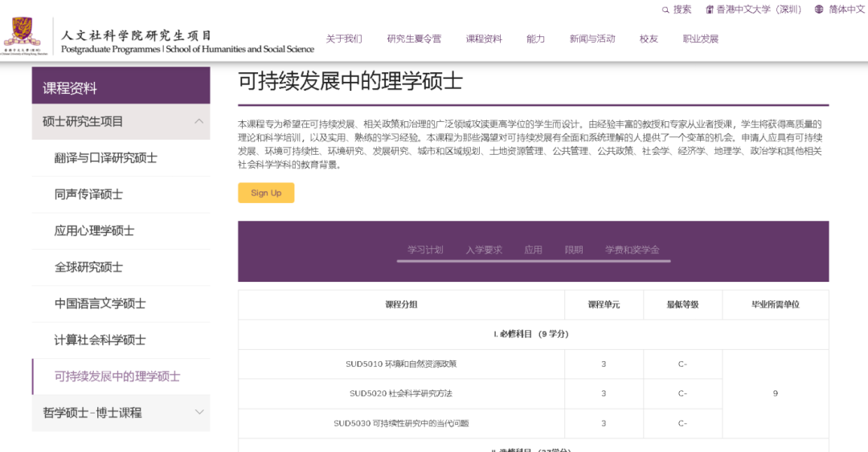
Task: Click the page title 可持续发展中的理学硕士
Action: [x=350, y=81]
